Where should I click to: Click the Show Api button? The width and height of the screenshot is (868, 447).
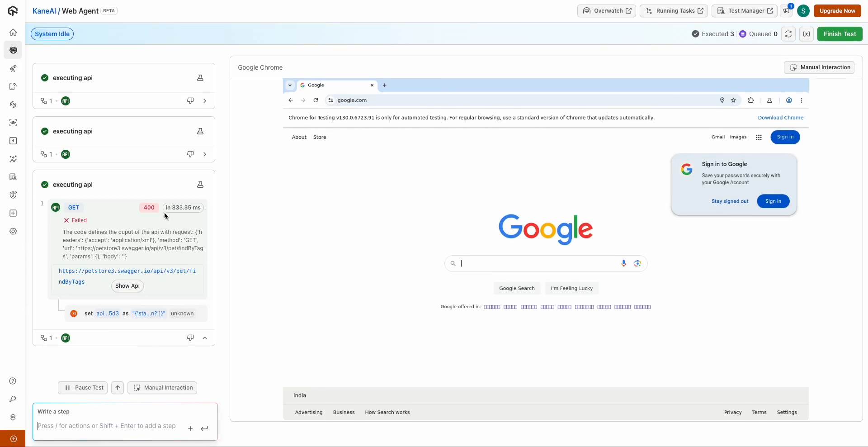[127, 286]
